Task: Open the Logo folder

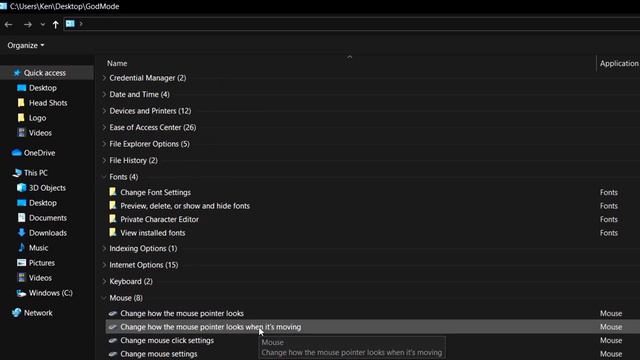Action: [x=37, y=118]
